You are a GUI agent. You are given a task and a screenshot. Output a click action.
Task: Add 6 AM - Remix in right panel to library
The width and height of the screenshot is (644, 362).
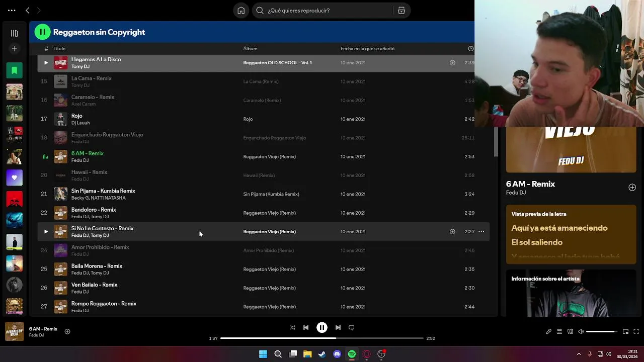[632, 188]
